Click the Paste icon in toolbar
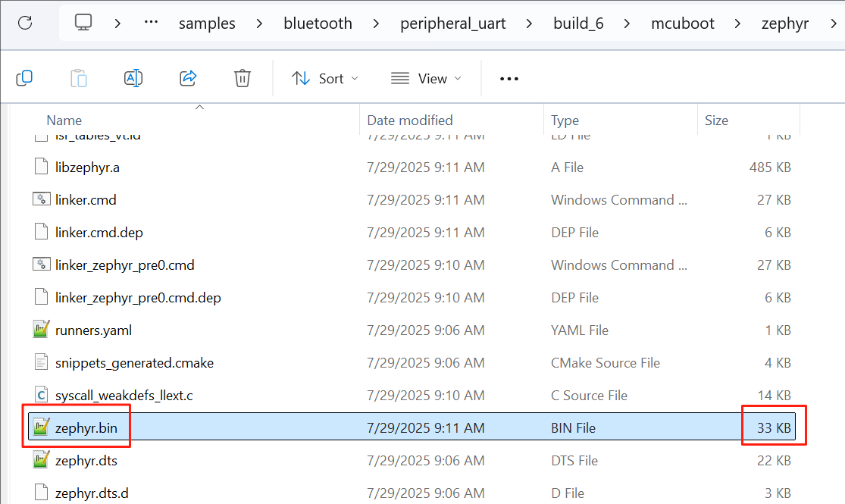Screen dimensions: 845x504 [79, 79]
